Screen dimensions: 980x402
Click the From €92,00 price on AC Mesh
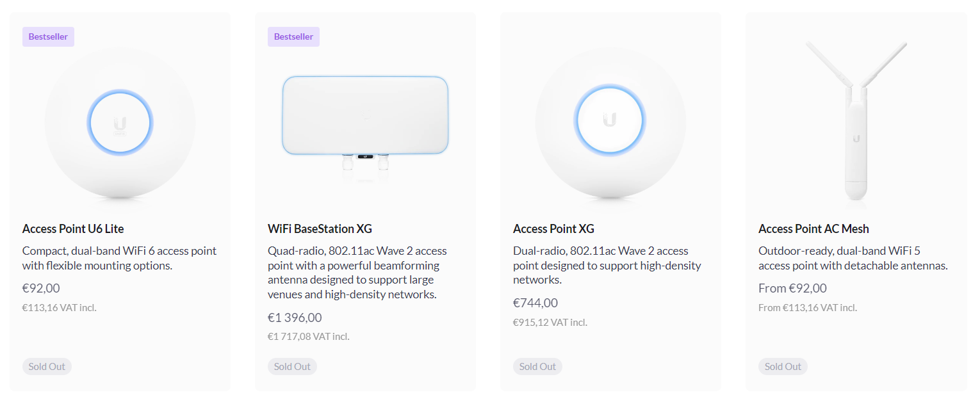tap(792, 288)
